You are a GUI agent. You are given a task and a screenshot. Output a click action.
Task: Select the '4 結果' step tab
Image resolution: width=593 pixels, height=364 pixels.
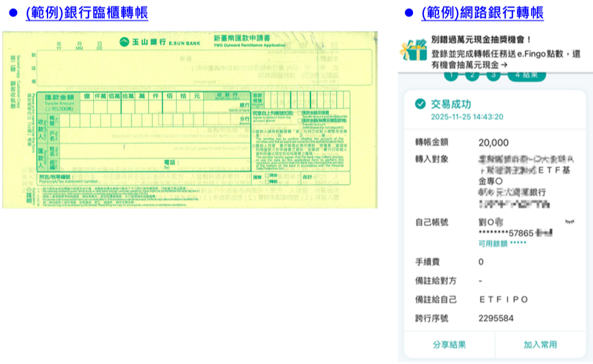pos(526,75)
